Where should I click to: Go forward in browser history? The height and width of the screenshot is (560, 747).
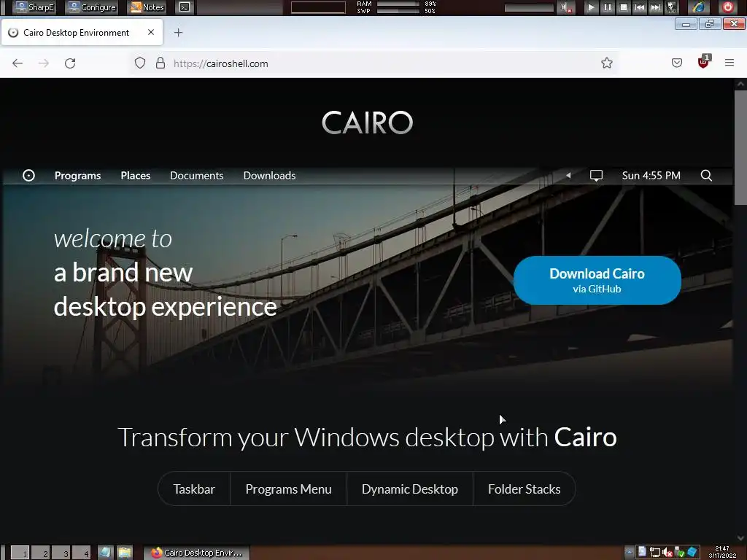[44, 63]
